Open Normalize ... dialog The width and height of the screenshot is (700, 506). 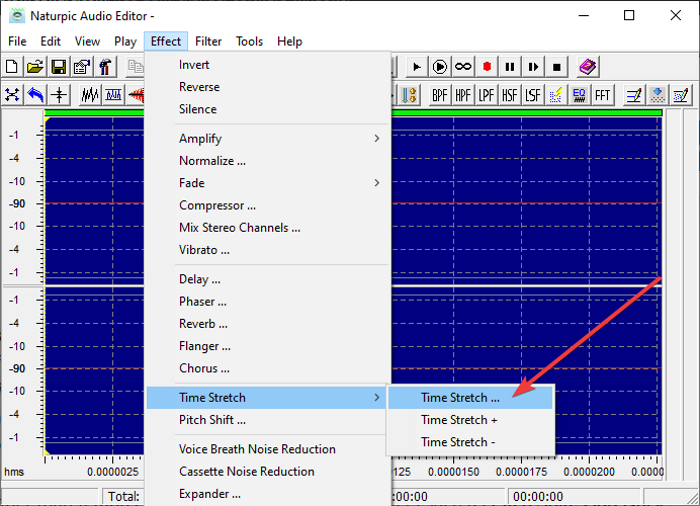(x=268, y=161)
